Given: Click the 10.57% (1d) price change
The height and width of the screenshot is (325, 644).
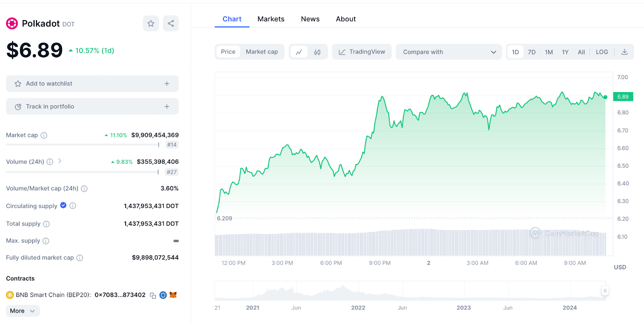Looking at the screenshot, I should point(91,51).
